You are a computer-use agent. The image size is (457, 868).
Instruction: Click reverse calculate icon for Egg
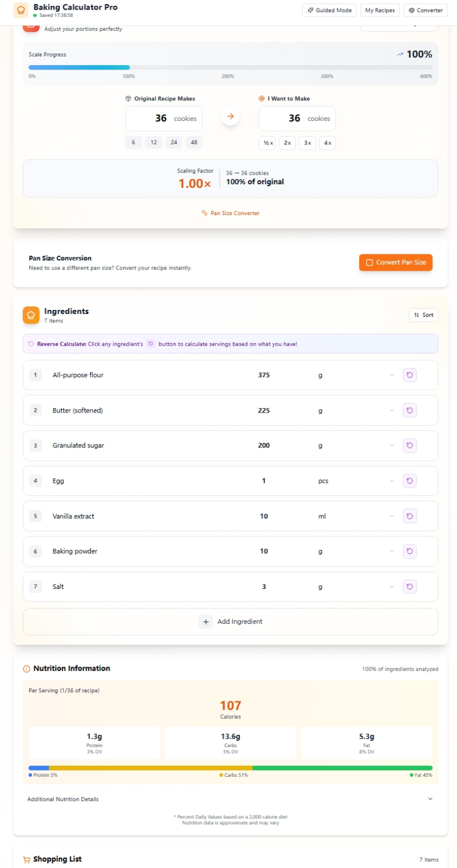coord(410,481)
